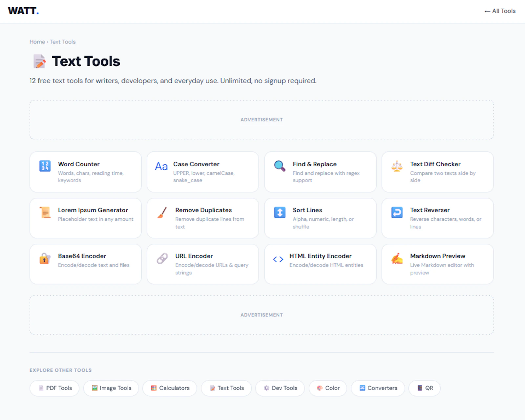Select the Converters category label

[x=382, y=388]
